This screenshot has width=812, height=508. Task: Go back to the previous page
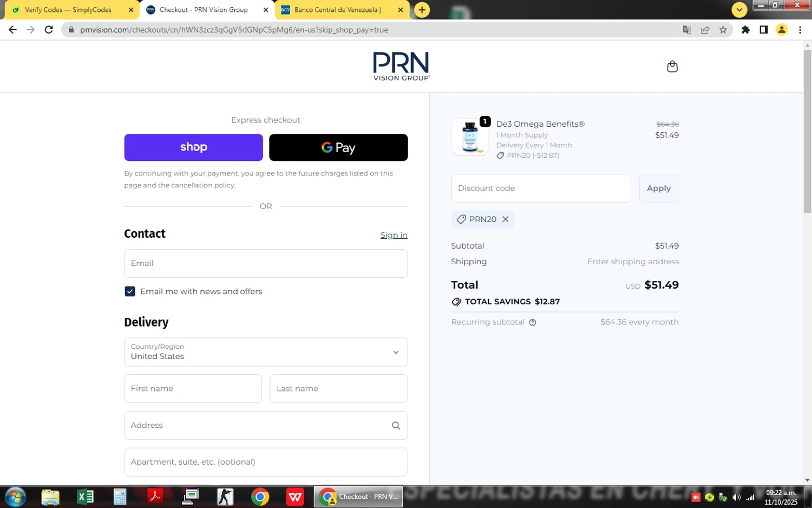click(12, 30)
